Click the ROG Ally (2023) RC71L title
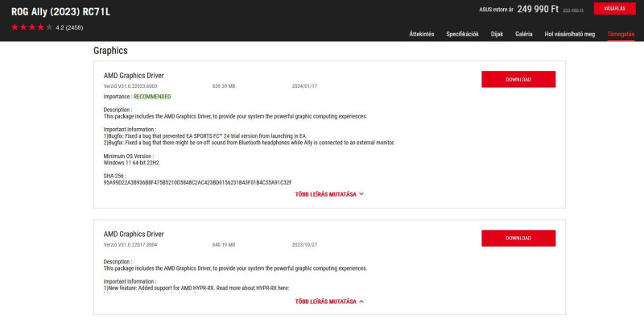This screenshot has height=320, width=644. (60, 12)
